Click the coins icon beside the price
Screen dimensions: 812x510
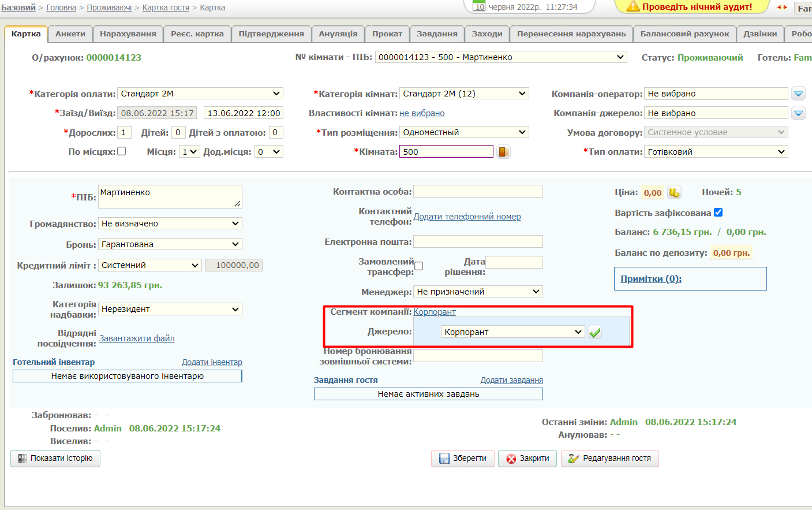pos(674,192)
